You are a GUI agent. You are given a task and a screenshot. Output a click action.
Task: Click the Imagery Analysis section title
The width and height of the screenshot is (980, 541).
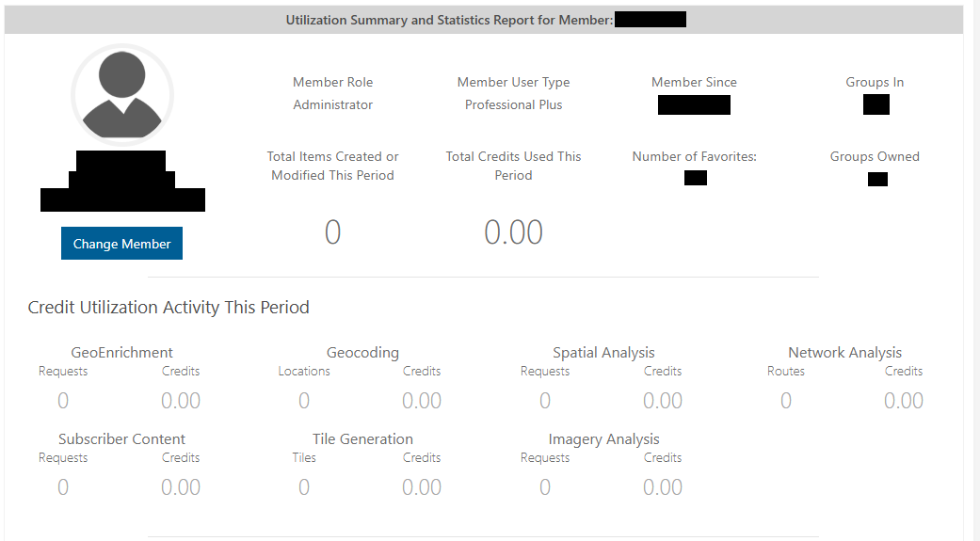pyautogui.click(x=603, y=439)
